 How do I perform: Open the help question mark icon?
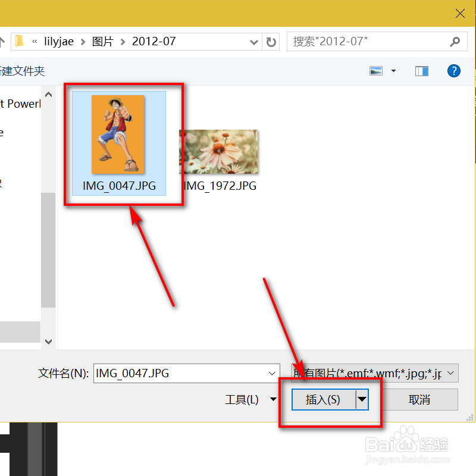click(x=454, y=71)
